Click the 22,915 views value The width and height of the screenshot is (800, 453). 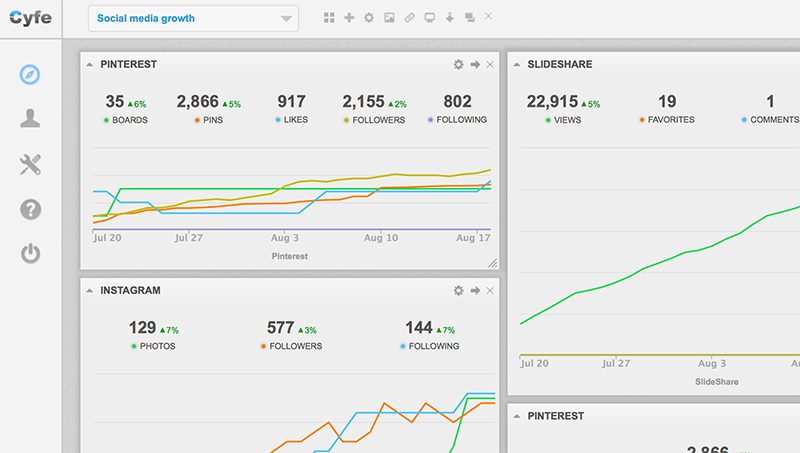(x=552, y=102)
